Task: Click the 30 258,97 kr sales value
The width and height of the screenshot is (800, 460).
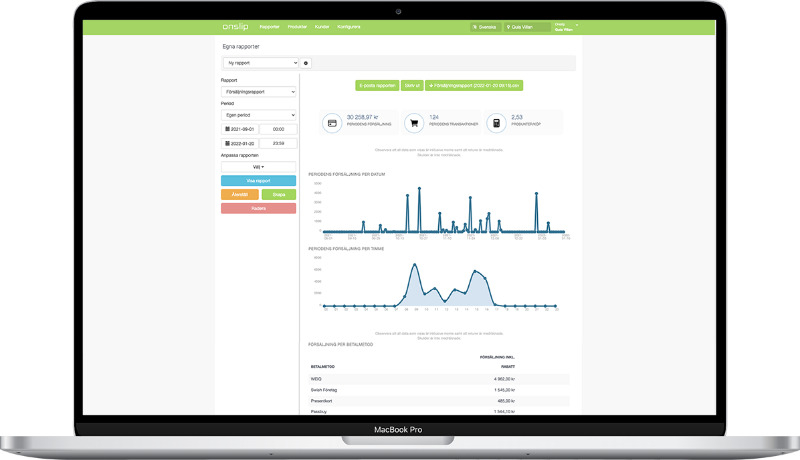Action: [362, 117]
